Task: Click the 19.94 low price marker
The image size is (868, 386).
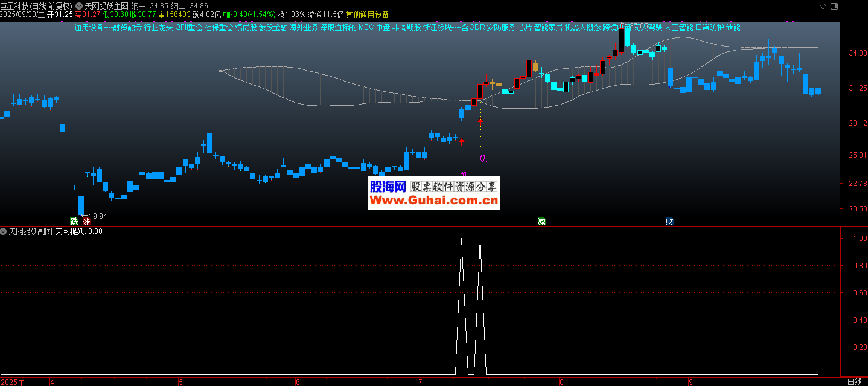Action: (97, 216)
